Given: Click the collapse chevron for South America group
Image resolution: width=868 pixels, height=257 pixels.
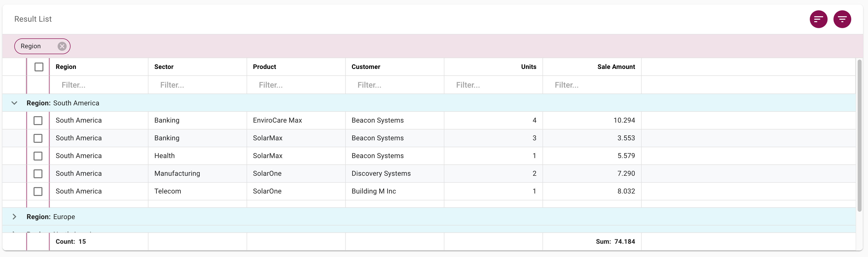Looking at the screenshot, I should point(14,103).
